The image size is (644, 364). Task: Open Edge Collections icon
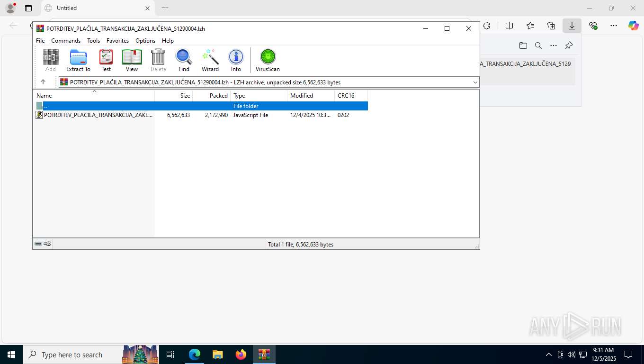pos(551,26)
